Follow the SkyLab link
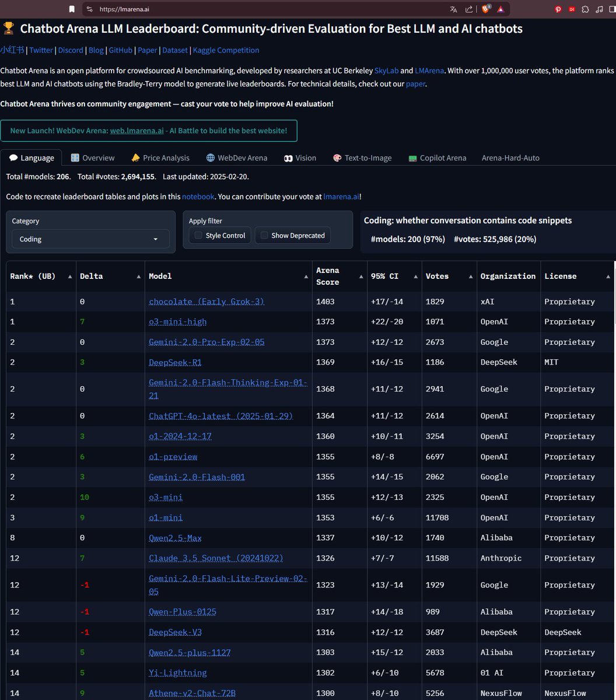 [x=386, y=71]
